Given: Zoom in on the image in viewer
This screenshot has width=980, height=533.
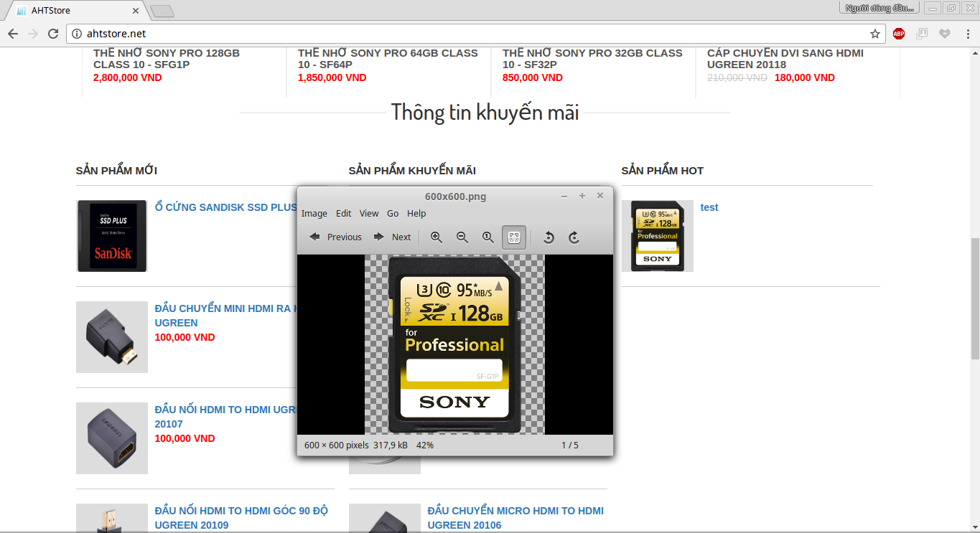Looking at the screenshot, I should pyautogui.click(x=436, y=237).
